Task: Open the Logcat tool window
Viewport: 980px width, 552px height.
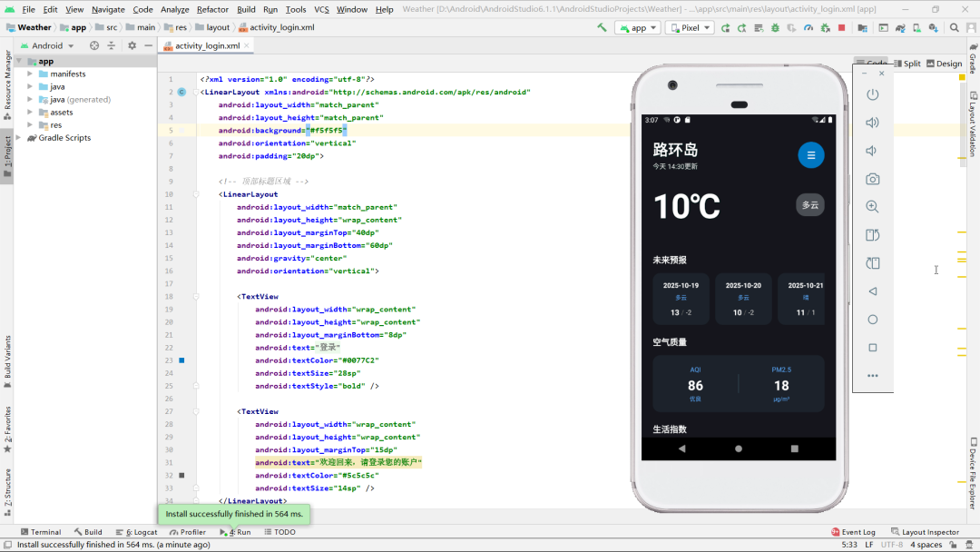Action: pos(136,532)
